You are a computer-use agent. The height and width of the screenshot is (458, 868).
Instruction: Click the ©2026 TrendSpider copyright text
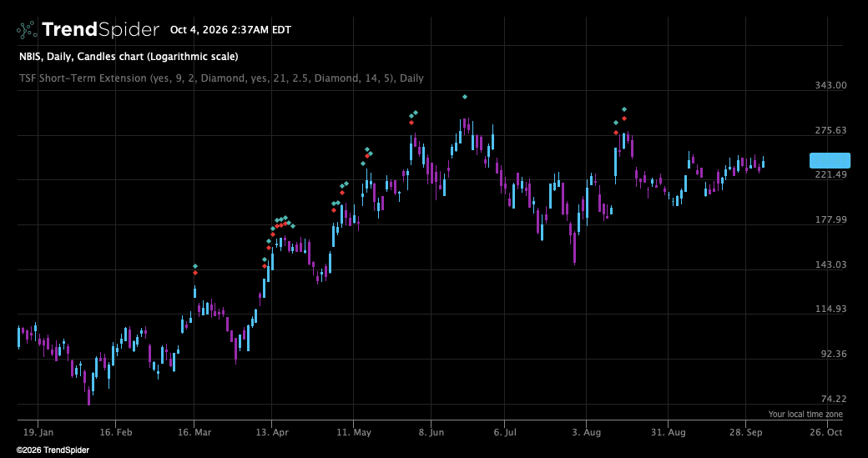point(53,450)
